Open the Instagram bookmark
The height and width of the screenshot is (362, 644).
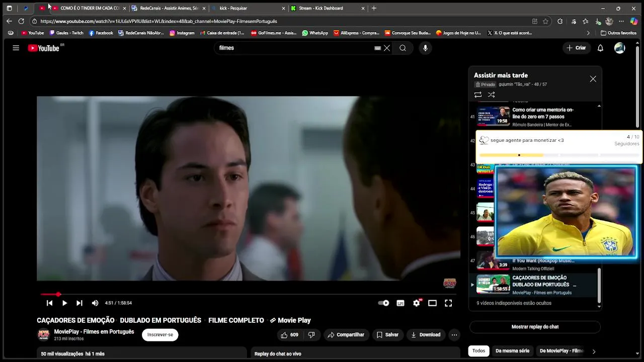point(182,33)
